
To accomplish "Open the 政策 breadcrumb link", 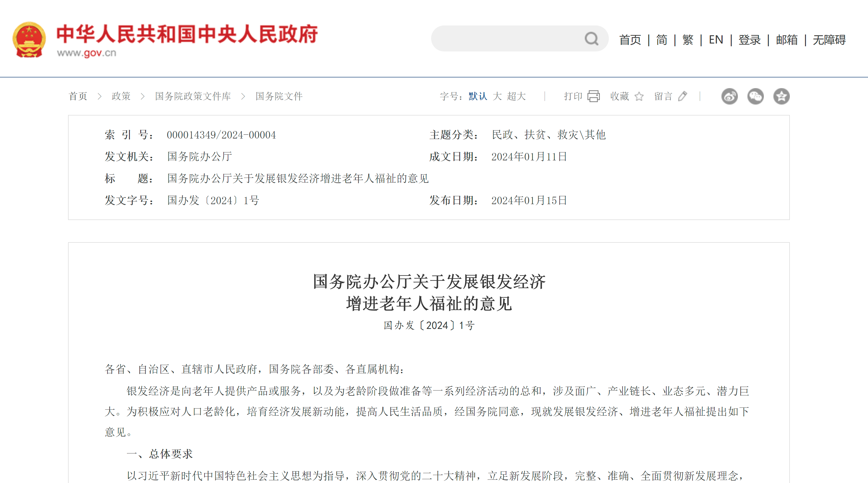I will [x=121, y=97].
